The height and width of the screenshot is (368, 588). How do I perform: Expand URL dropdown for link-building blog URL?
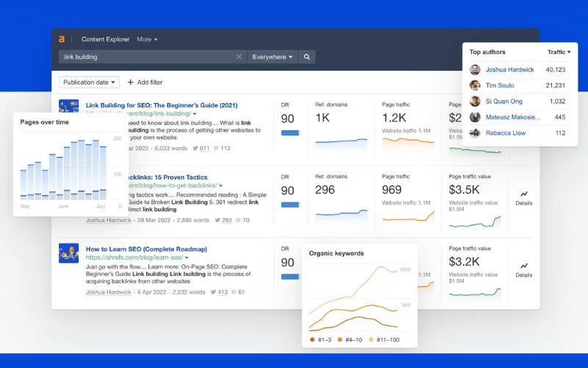(195, 114)
